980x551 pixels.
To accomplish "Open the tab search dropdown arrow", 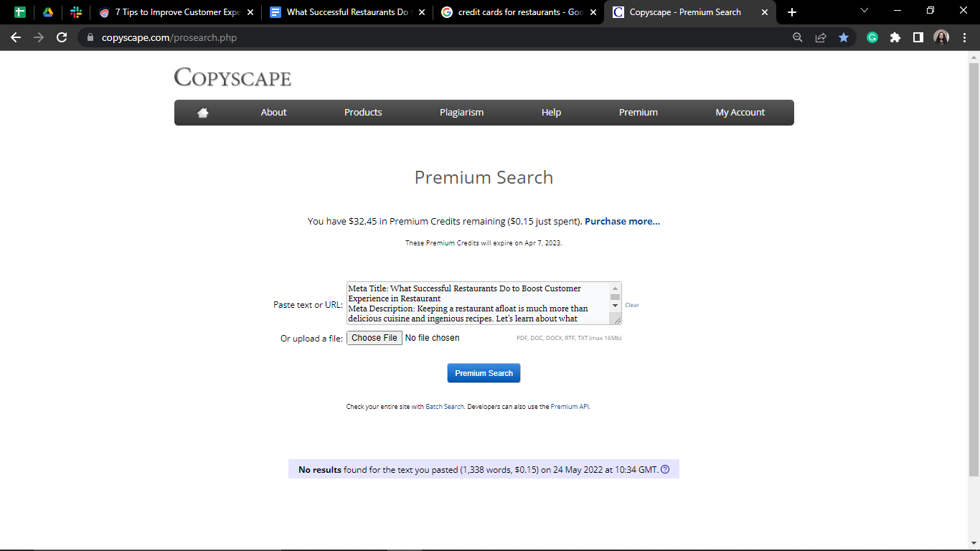I will tap(864, 10).
